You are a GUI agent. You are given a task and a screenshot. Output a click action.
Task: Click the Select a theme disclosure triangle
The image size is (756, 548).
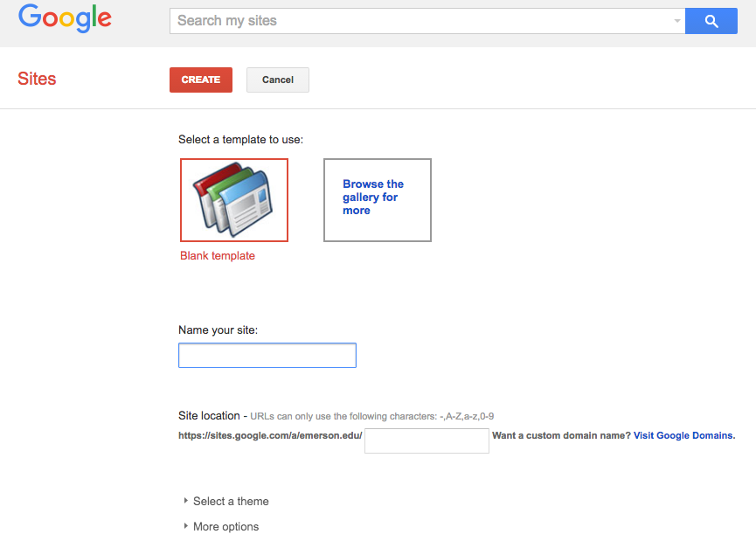click(x=185, y=501)
